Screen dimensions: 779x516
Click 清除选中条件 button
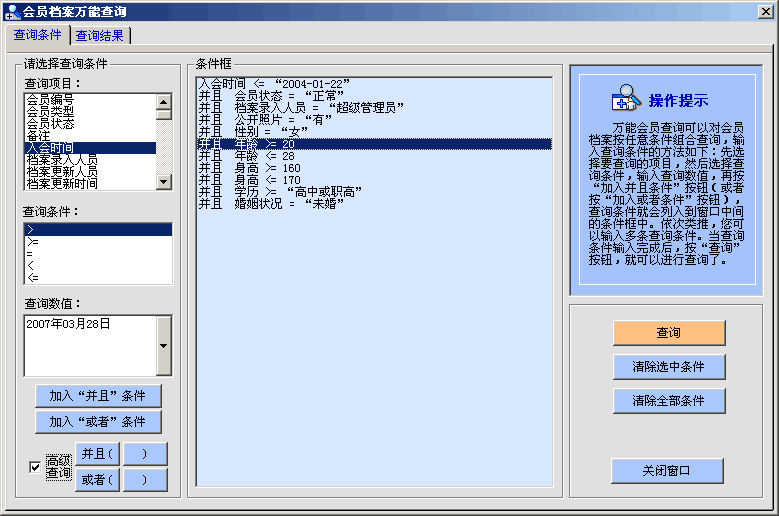tap(668, 366)
